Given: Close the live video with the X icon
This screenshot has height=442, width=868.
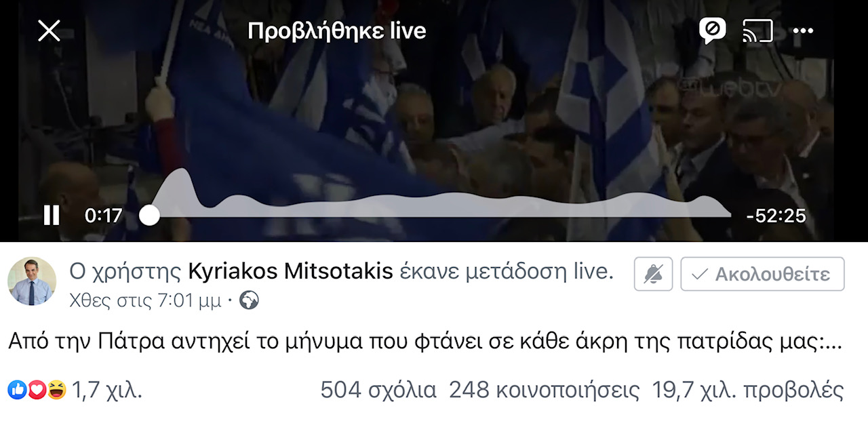Looking at the screenshot, I should tap(49, 31).
